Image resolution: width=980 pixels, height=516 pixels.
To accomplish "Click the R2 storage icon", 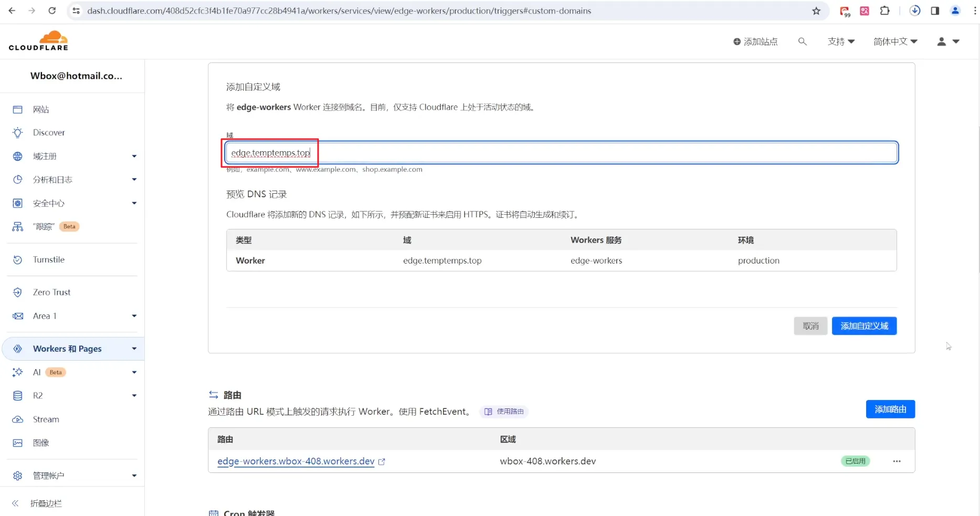I will [18, 396].
